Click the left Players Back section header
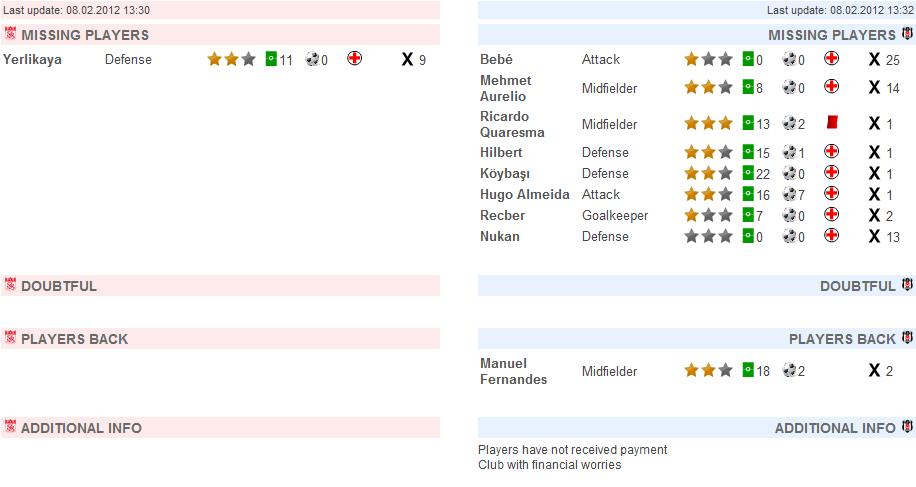Screen dimensions: 916x487 point(220,339)
